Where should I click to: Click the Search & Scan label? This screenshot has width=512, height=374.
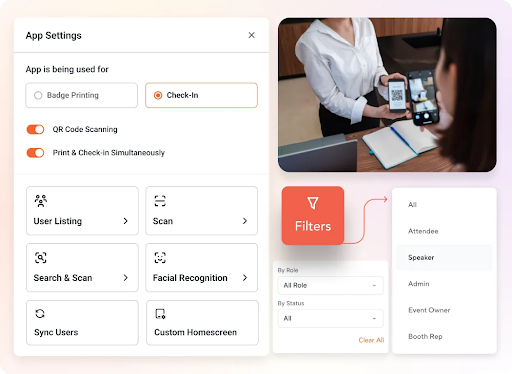(63, 278)
